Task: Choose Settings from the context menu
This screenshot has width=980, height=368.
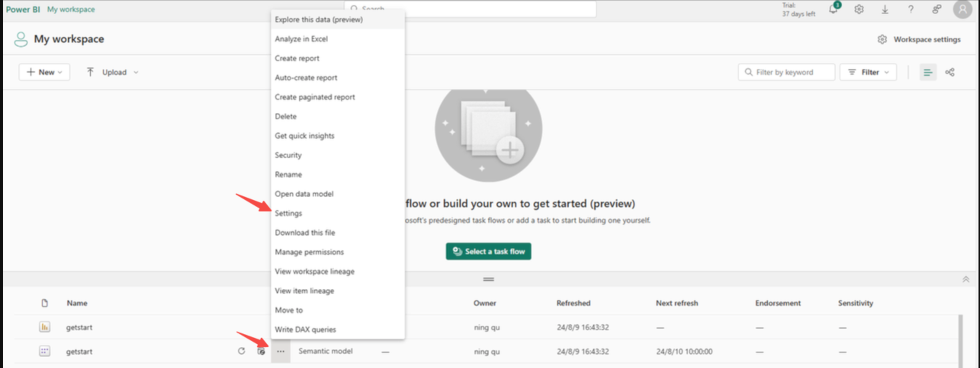Action: click(288, 213)
